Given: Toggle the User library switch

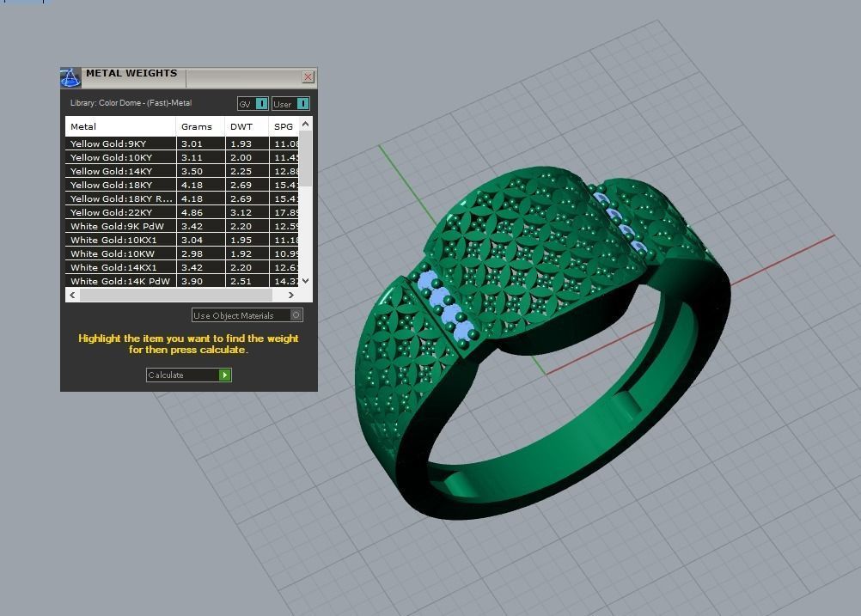Looking at the screenshot, I should pyautogui.click(x=290, y=104).
